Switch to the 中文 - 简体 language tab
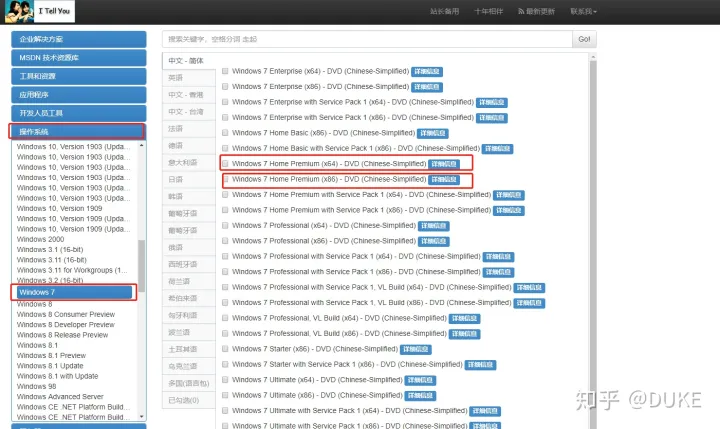This screenshot has width=720, height=429. 189,61
